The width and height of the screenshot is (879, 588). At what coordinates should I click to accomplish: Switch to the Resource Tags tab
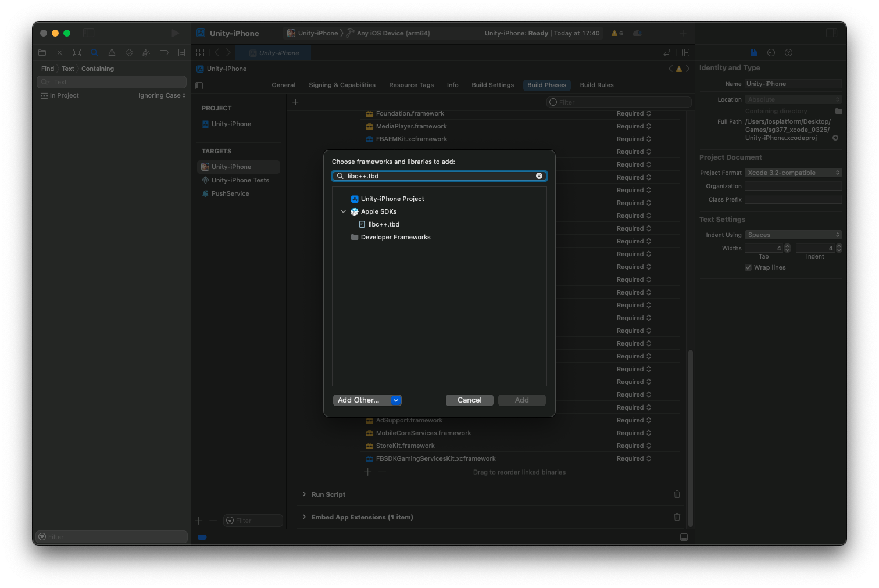click(411, 85)
